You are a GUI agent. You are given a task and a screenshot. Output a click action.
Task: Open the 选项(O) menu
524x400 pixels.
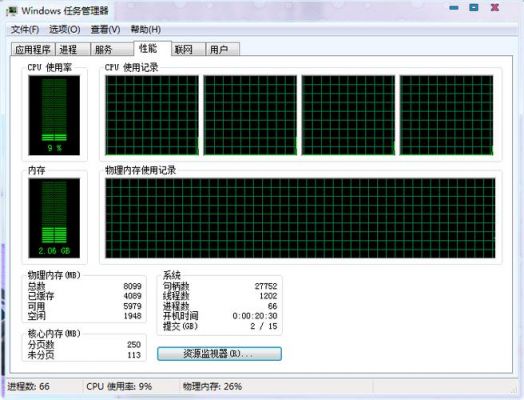click(64, 30)
